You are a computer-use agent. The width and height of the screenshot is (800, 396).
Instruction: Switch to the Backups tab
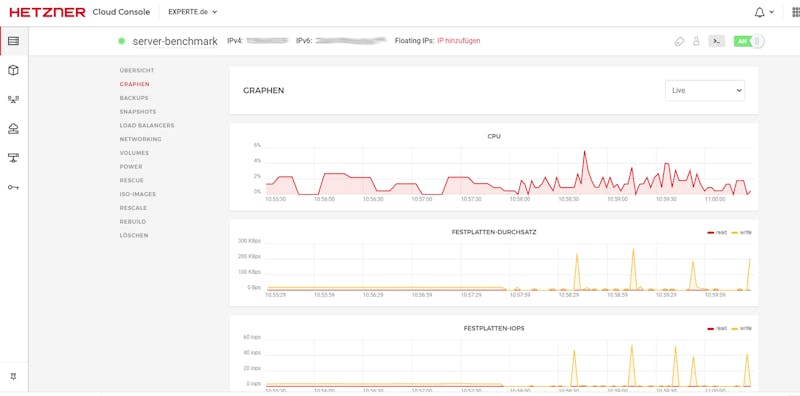pyautogui.click(x=134, y=98)
